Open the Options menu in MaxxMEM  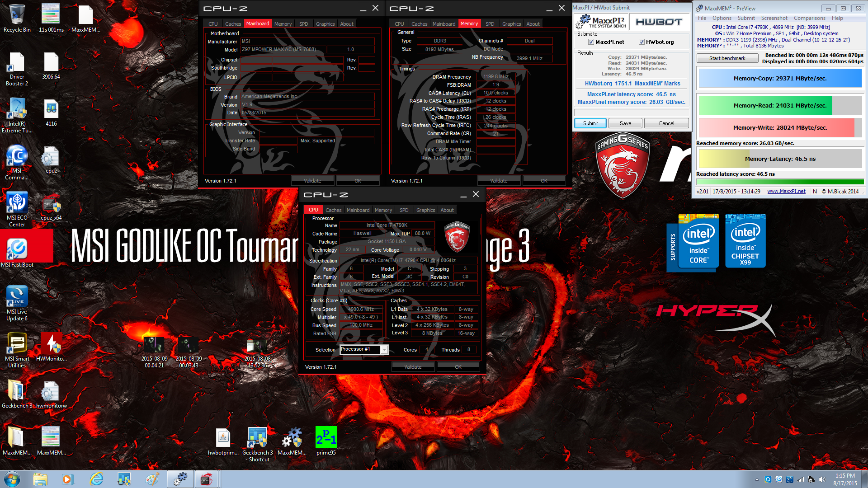(722, 18)
